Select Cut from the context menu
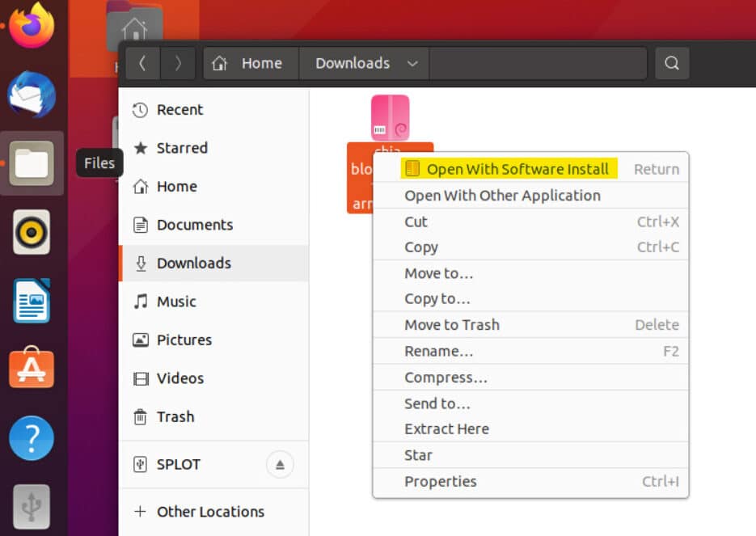 (x=530, y=222)
